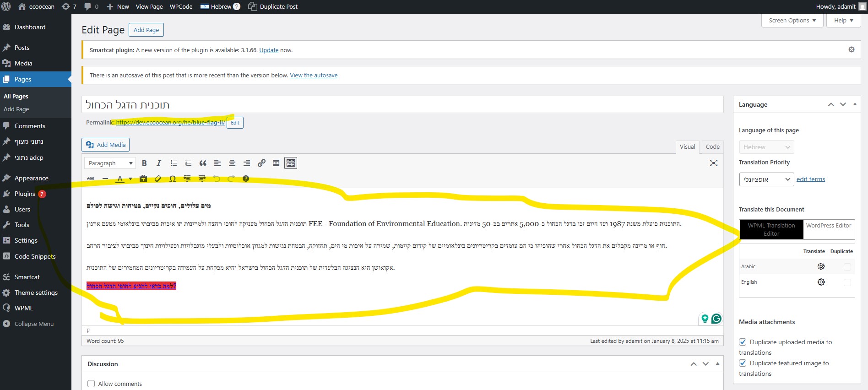Enter distraction-free writing mode
This screenshot has height=390, width=868.
click(x=714, y=163)
